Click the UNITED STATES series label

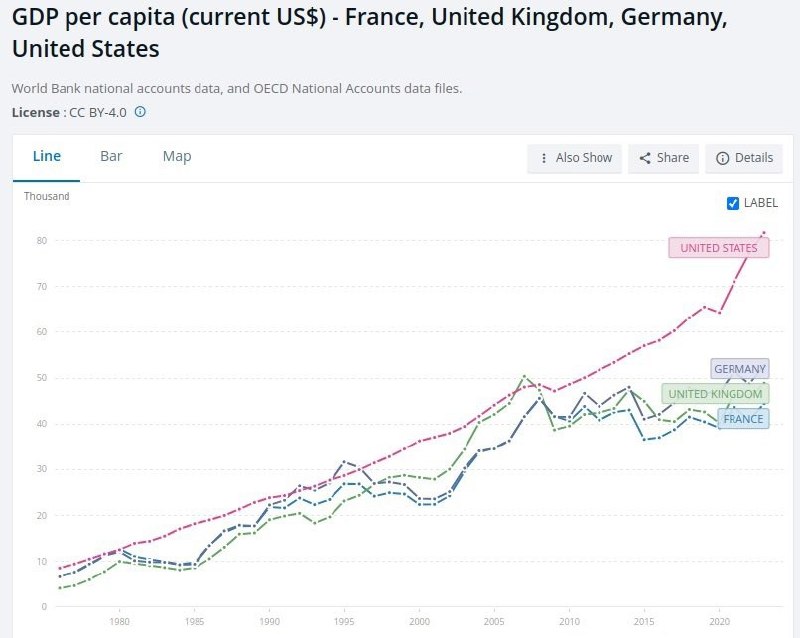point(718,248)
